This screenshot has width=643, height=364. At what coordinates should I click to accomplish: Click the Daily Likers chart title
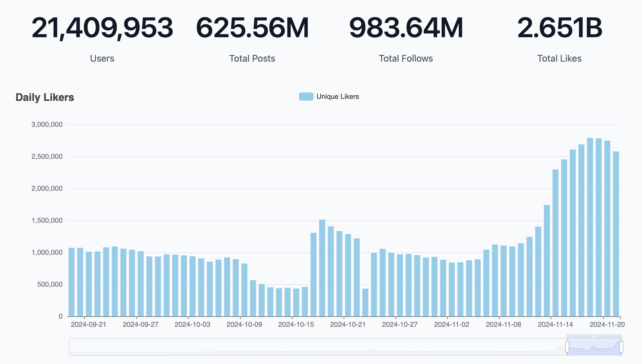click(x=45, y=97)
